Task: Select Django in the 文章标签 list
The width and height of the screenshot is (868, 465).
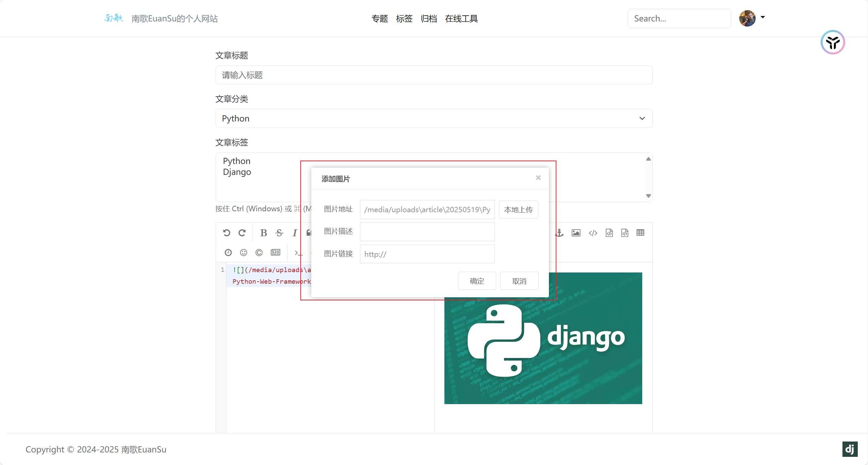Action: tap(237, 172)
